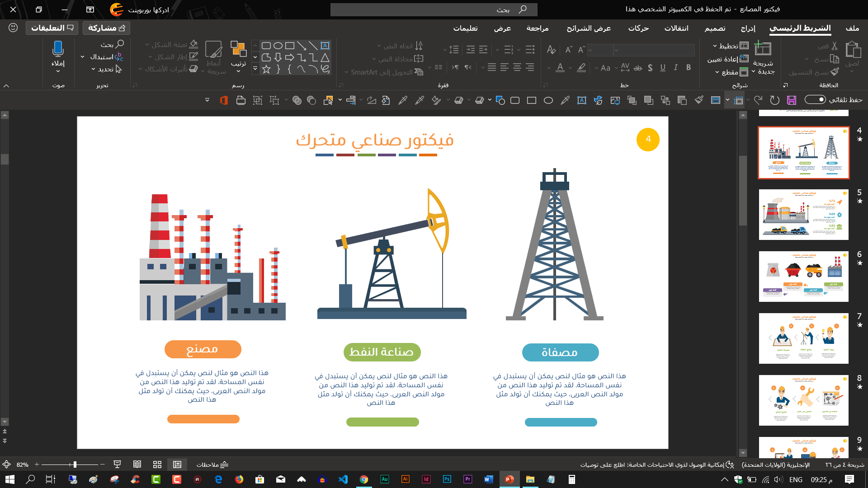Click the Comments button (التعليقات)
This screenshot has height=488, width=868.
click(x=52, y=28)
